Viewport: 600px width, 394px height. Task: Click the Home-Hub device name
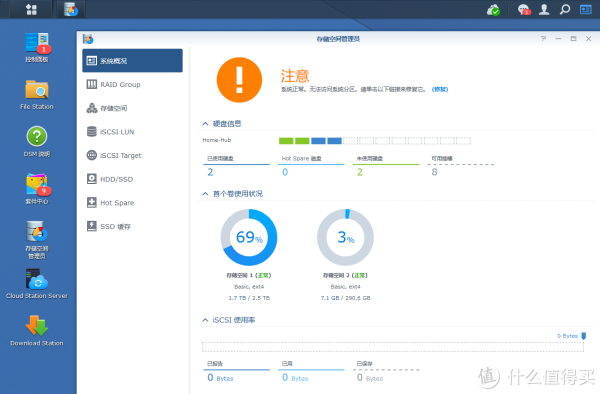click(217, 140)
